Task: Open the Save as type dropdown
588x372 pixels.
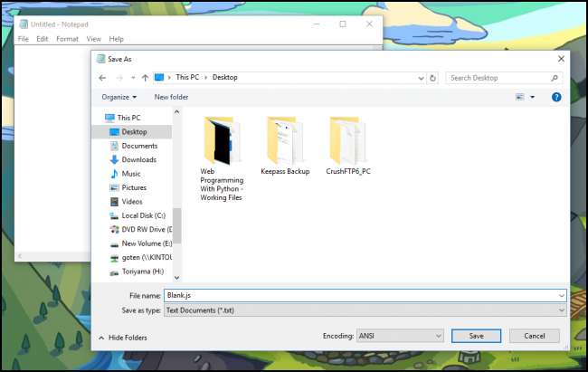Action: (x=365, y=310)
